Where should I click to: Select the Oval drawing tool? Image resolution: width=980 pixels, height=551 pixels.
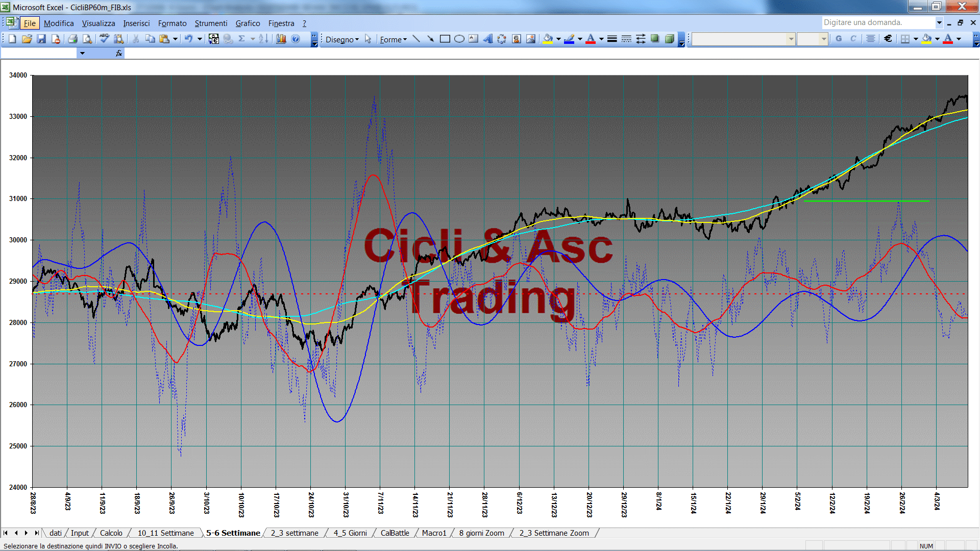459,39
